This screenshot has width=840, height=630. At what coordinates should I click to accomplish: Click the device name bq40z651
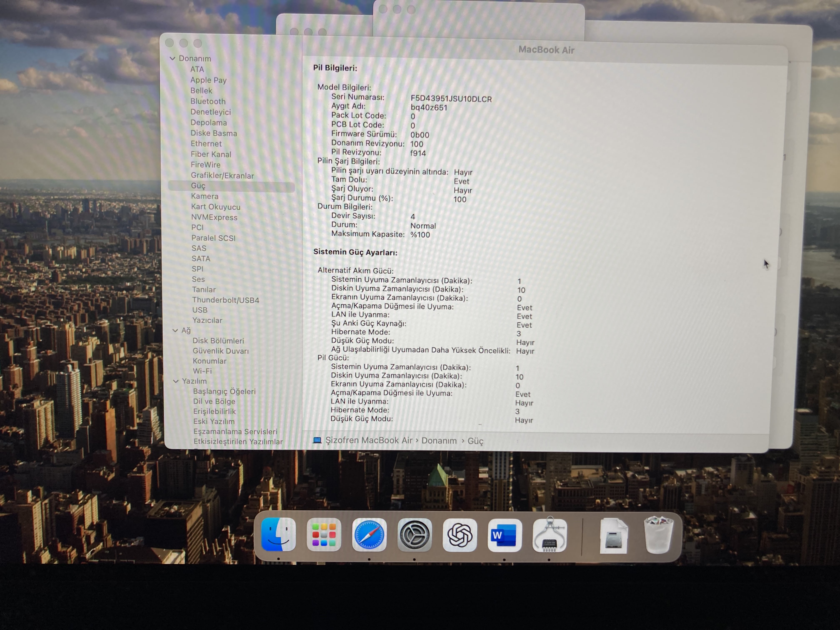click(x=429, y=107)
